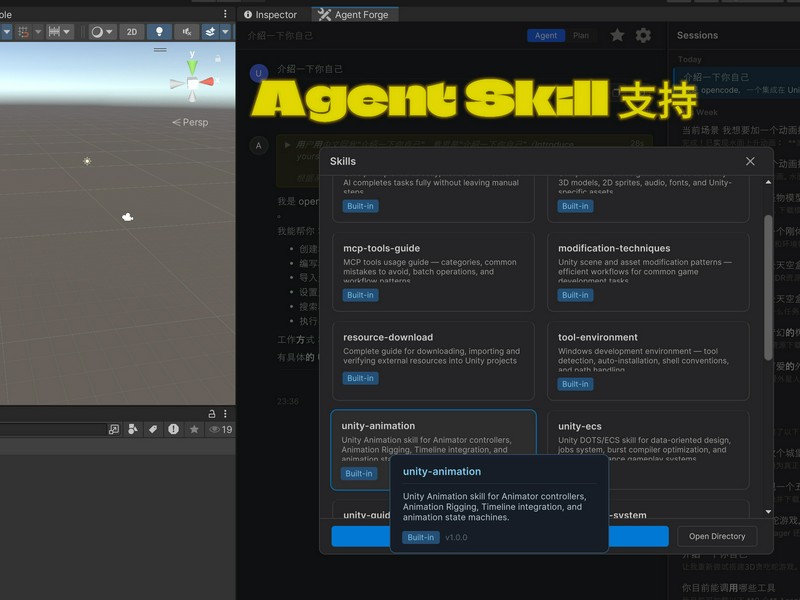Open snap increment settings icon
Image resolution: width=800 pixels, height=600 pixels.
tap(54, 32)
